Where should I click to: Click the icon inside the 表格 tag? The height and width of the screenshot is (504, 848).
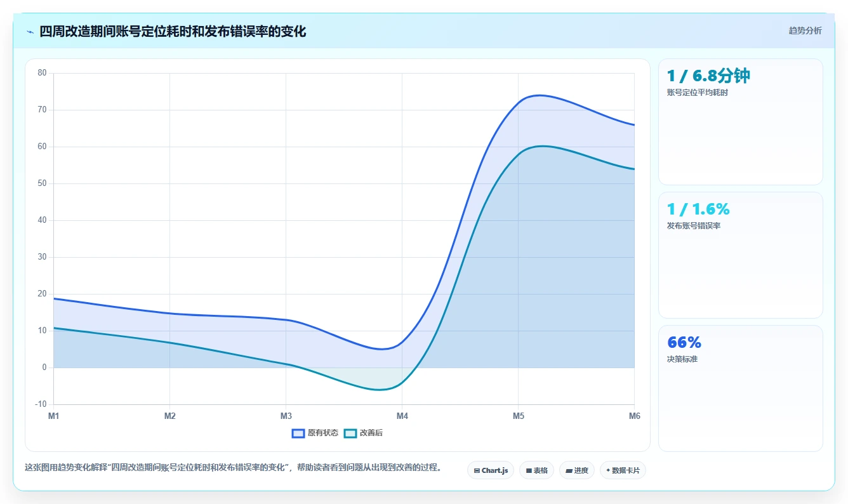tap(529, 471)
